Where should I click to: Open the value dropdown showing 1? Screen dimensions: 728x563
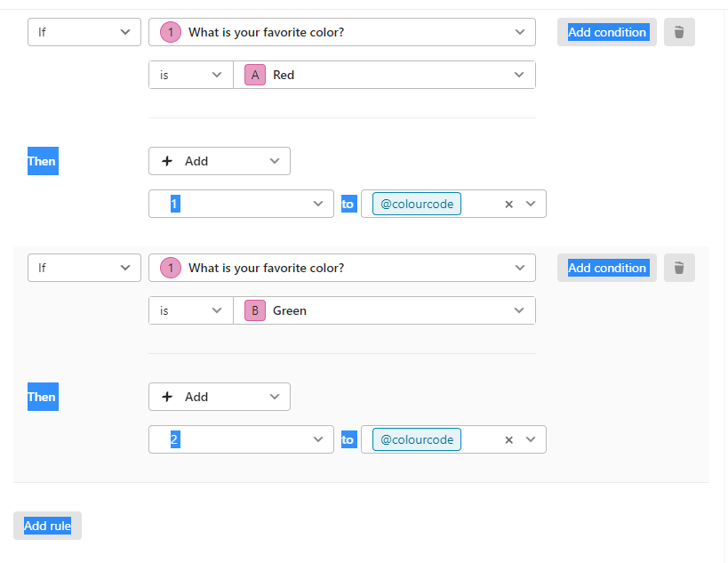tap(241, 204)
